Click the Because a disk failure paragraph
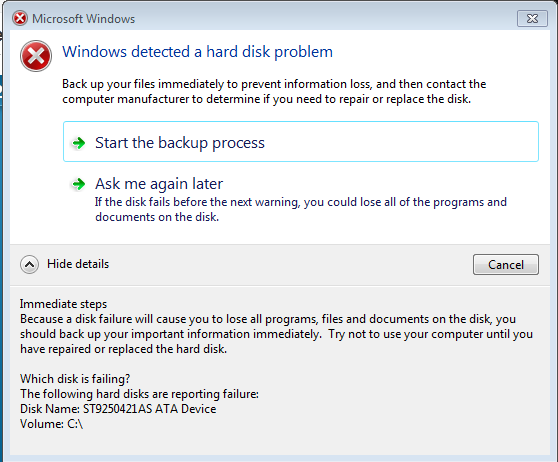Viewport: 558px width, 462px height. click(277, 334)
